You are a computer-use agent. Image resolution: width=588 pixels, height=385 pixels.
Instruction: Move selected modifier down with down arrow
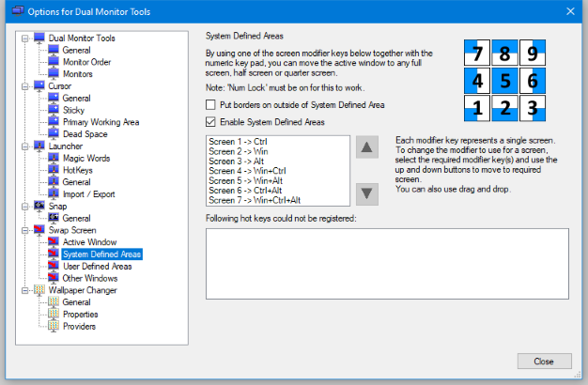point(366,194)
